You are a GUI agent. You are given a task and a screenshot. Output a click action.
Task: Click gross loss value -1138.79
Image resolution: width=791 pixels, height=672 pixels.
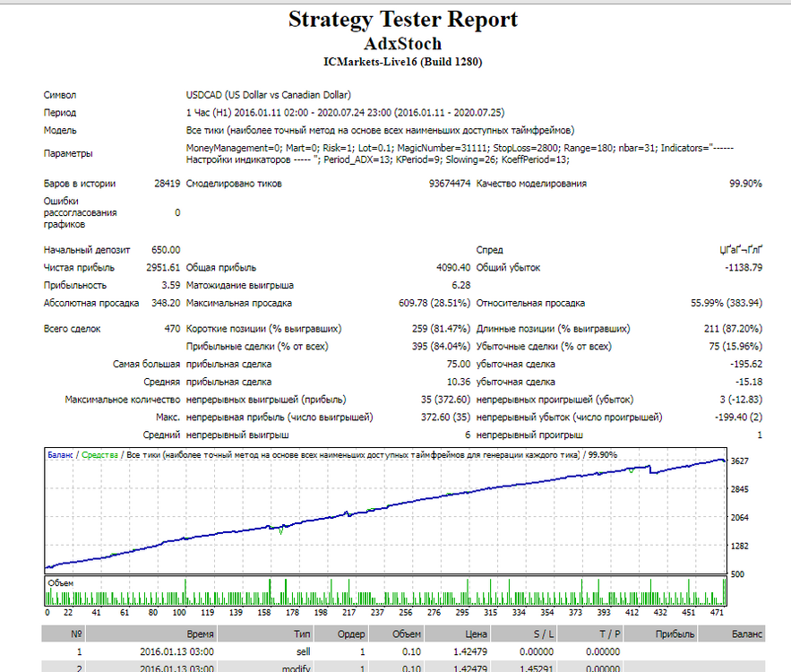pos(744,267)
